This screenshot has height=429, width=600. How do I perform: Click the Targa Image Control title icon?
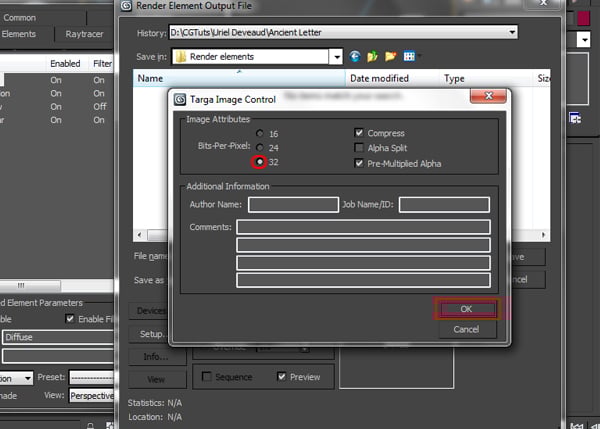[x=180, y=100]
